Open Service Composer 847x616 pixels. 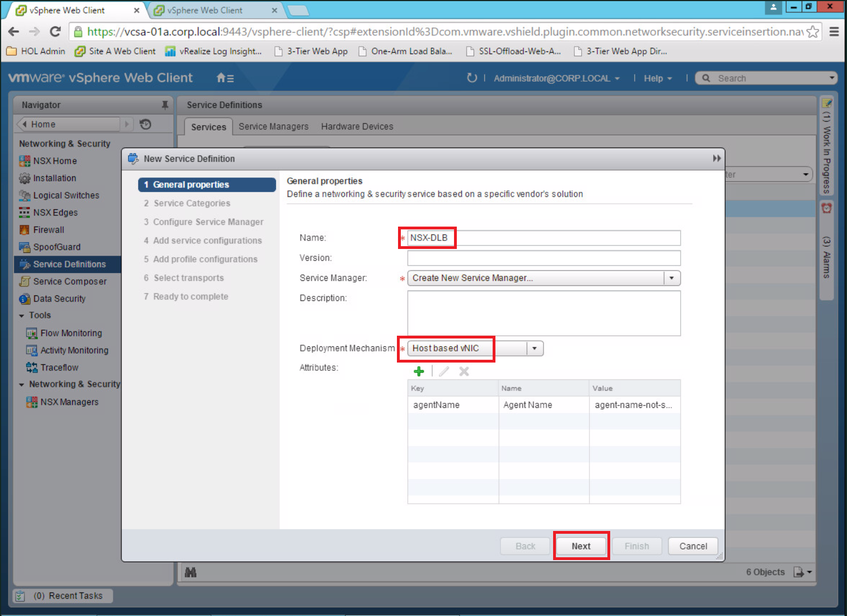tap(69, 281)
